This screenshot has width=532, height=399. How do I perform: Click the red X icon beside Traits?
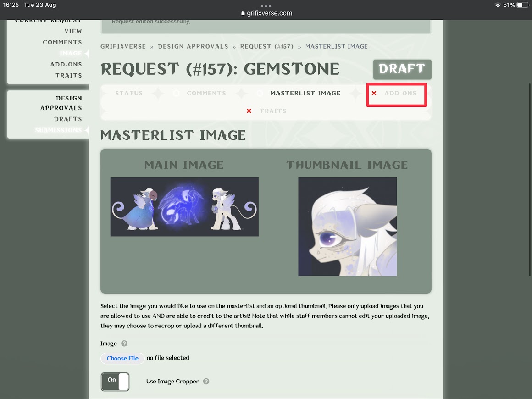tap(249, 111)
